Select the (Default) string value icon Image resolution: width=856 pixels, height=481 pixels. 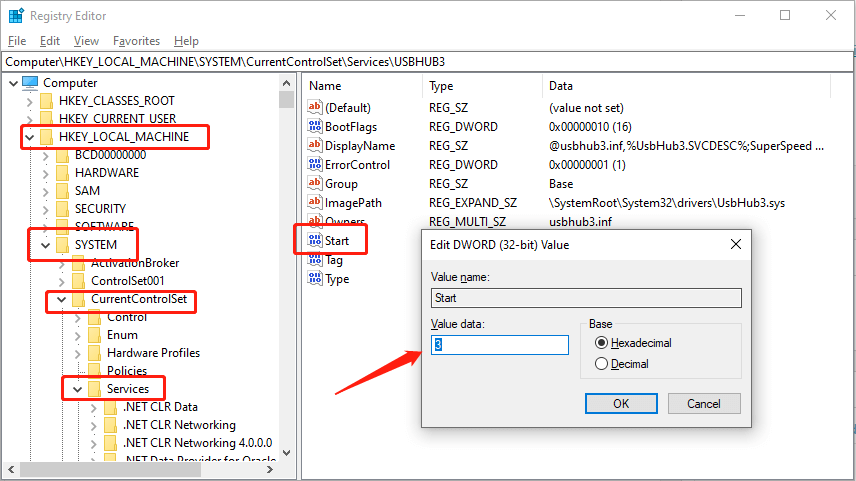(x=314, y=107)
